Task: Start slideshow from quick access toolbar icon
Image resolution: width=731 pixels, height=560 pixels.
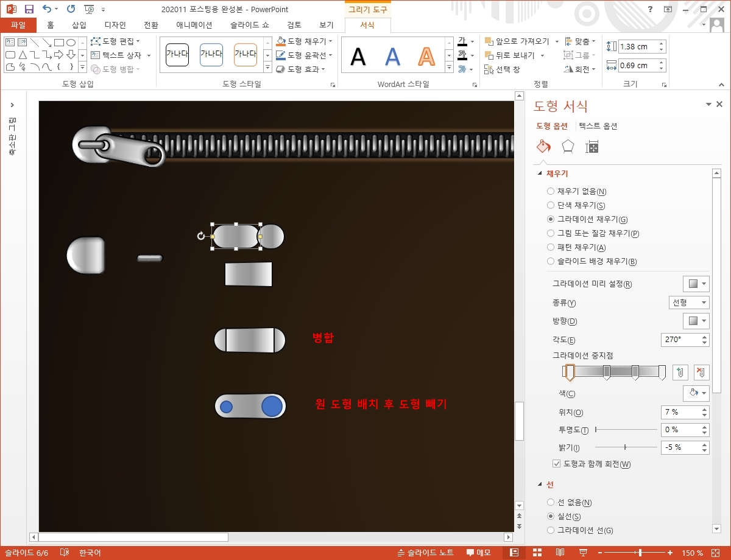Action: (89, 9)
